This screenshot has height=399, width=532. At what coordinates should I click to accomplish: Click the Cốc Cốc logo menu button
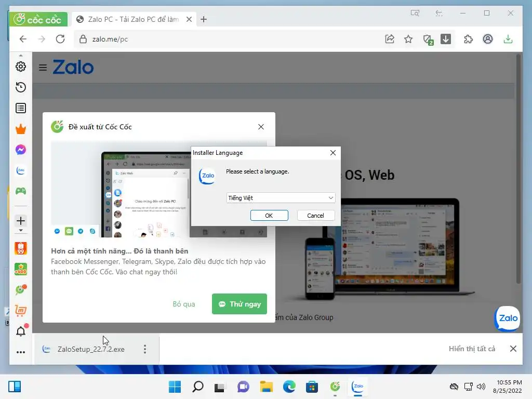click(x=38, y=19)
